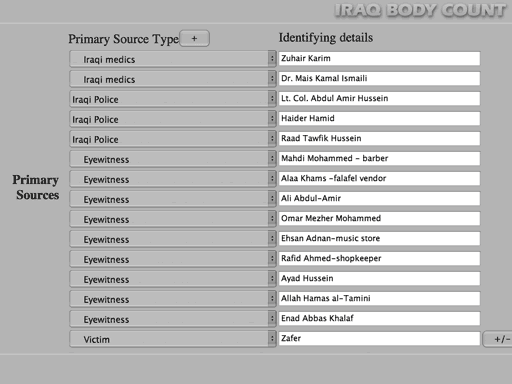Click the Zuhair Karim details field
This screenshot has height=384, width=512.
(379, 59)
